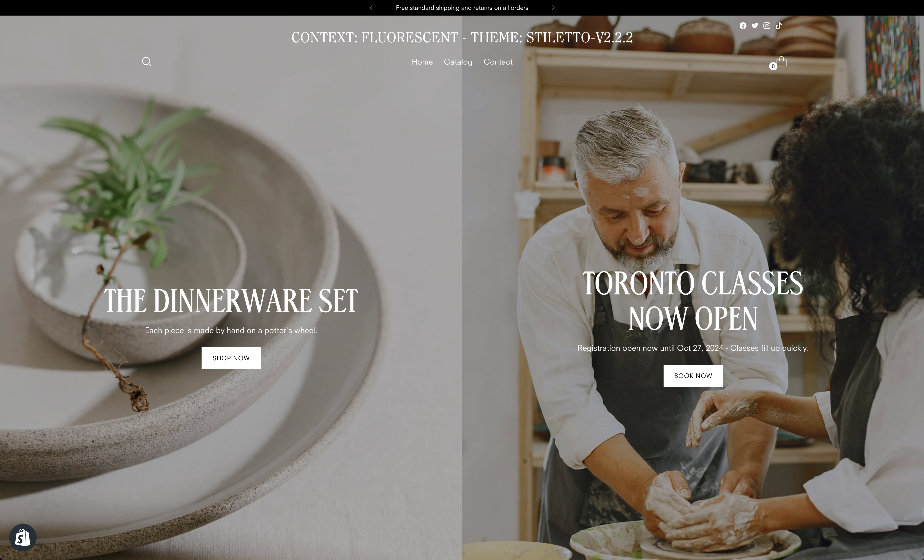The image size is (924, 560).
Task: Select Toronto Classes Now Open heading
Action: click(693, 301)
